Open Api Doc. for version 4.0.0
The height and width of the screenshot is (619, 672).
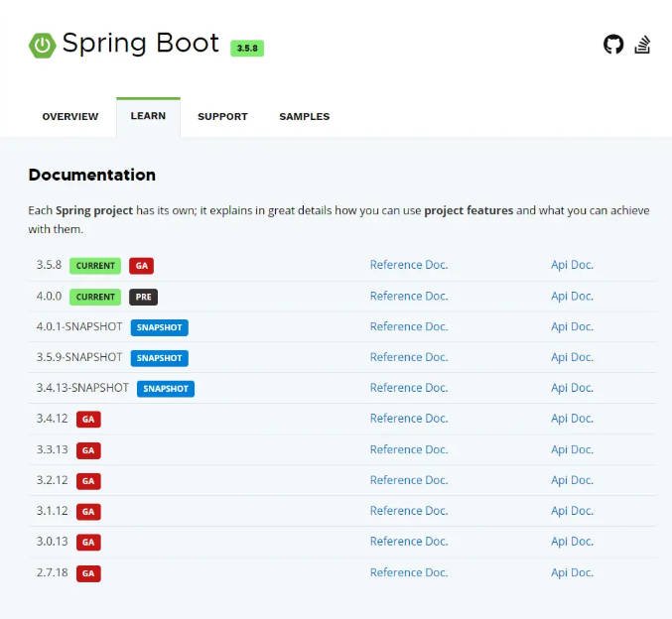pos(572,296)
